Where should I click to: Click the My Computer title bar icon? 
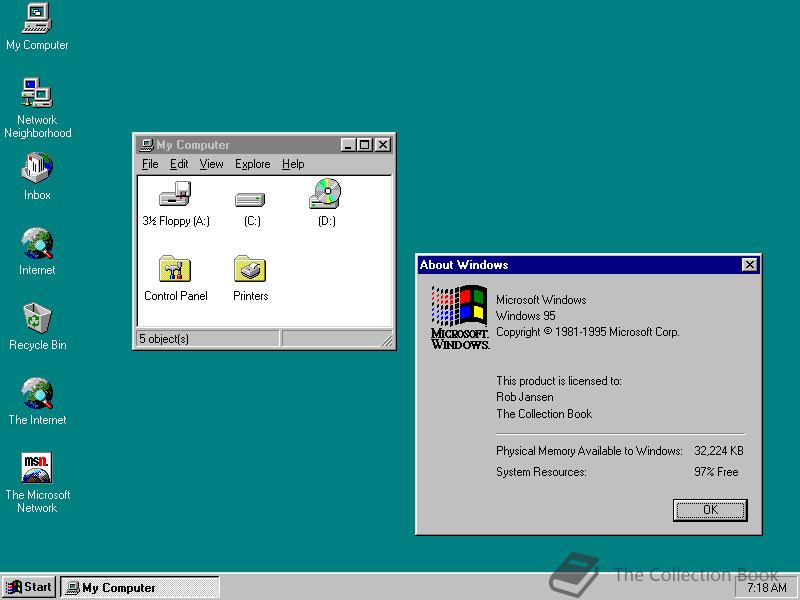147,145
